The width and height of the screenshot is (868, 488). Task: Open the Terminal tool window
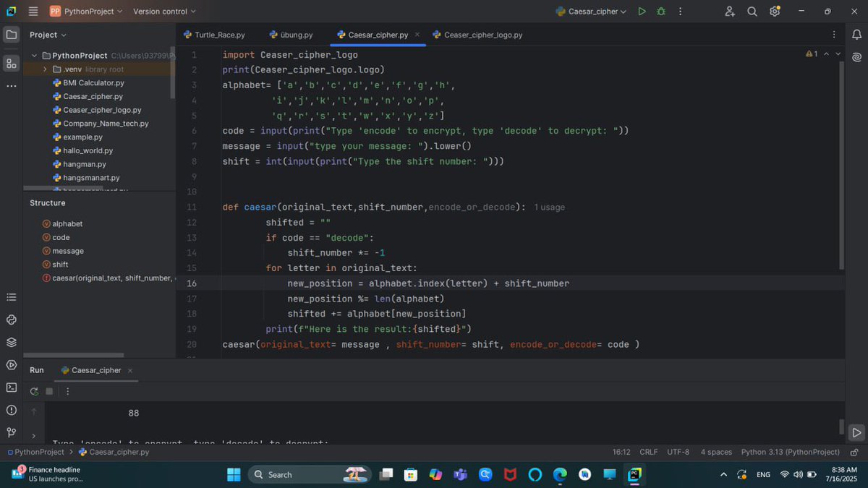(x=11, y=388)
